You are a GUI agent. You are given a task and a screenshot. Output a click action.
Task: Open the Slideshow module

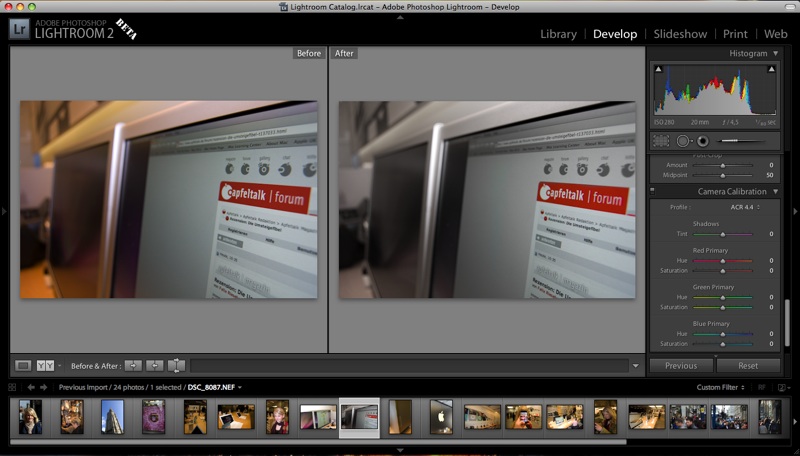coord(680,34)
